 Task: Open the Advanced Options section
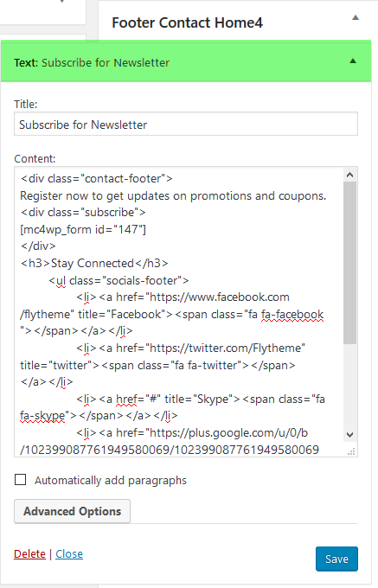(x=72, y=511)
